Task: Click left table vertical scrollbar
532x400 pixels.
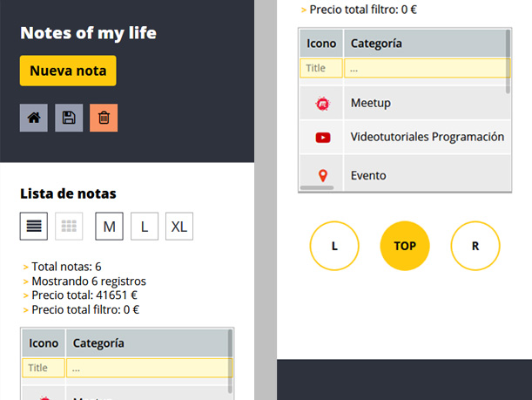Action: coord(230,361)
